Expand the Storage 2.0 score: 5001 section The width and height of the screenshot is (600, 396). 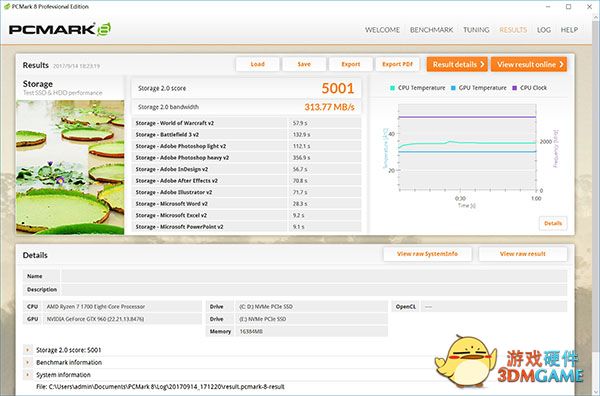28,350
